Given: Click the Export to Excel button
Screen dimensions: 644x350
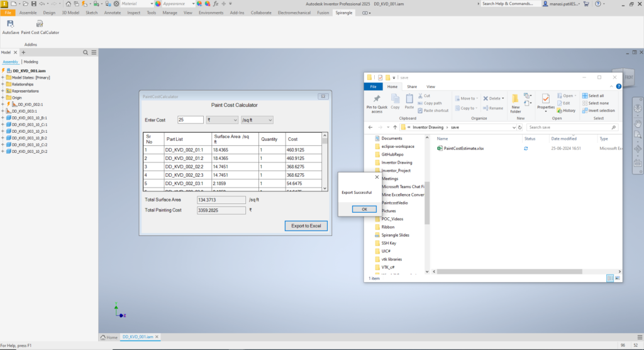Looking at the screenshot, I should click(306, 226).
